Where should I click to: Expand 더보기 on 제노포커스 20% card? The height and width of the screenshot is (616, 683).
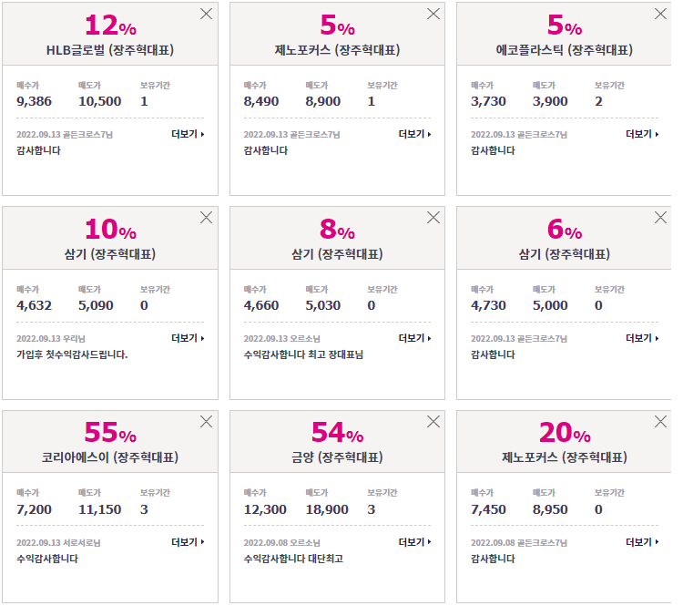click(x=642, y=542)
